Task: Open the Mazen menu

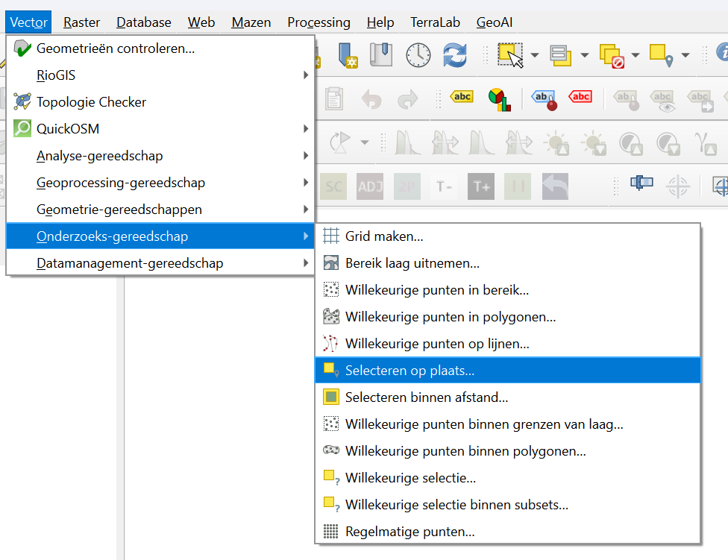Action: (x=251, y=22)
